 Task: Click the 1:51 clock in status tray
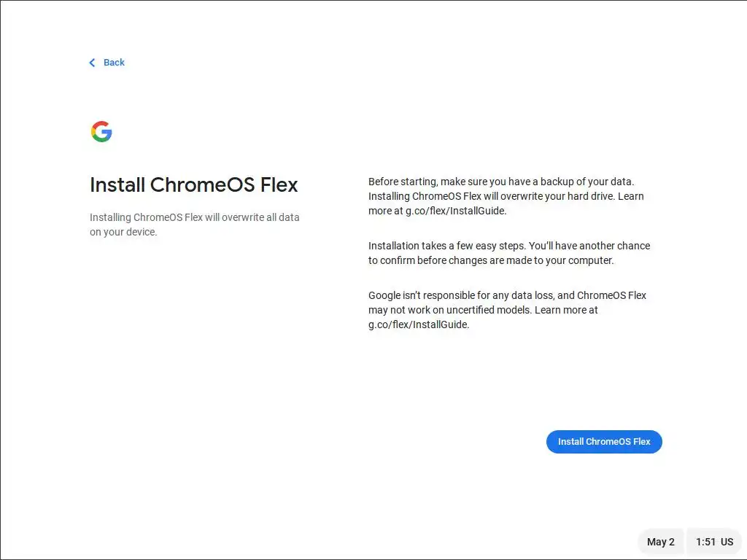click(x=705, y=542)
